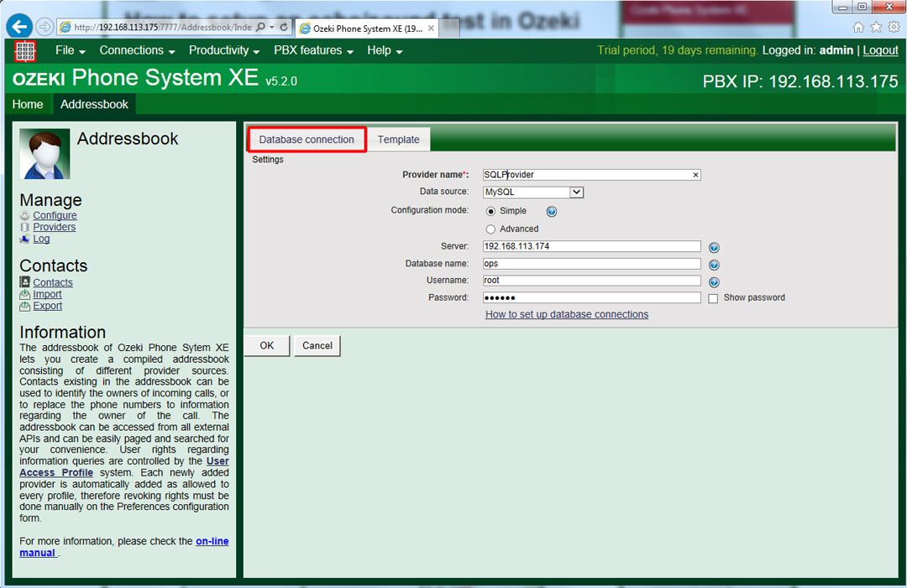Click the browser address bar URL
The height and width of the screenshot is (588, 907).
tap(163, 27)
